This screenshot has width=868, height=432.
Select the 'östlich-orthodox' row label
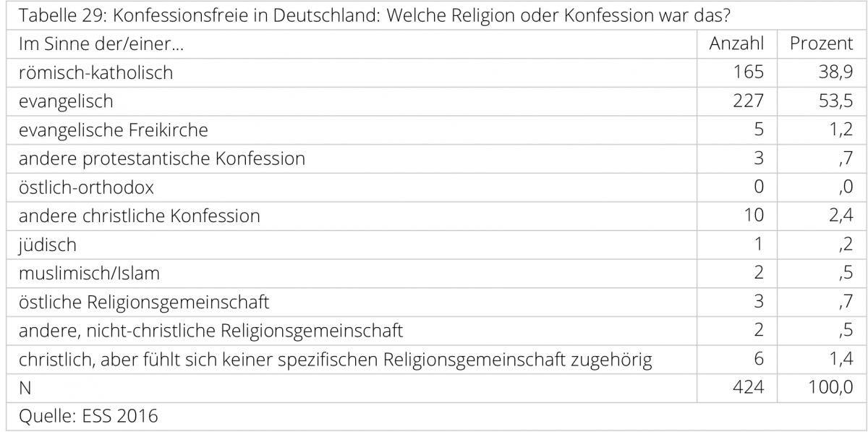(x=86, y=187)
